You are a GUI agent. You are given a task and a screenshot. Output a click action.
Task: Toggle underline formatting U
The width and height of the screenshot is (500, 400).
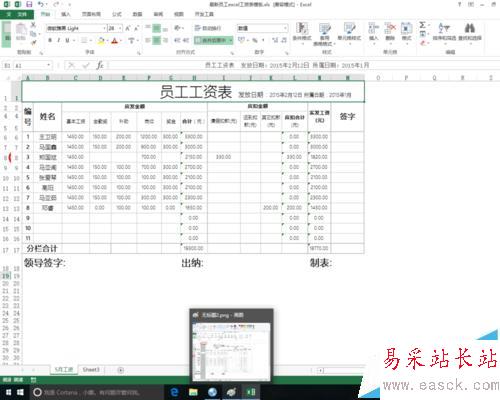click(x=67, y=41)
